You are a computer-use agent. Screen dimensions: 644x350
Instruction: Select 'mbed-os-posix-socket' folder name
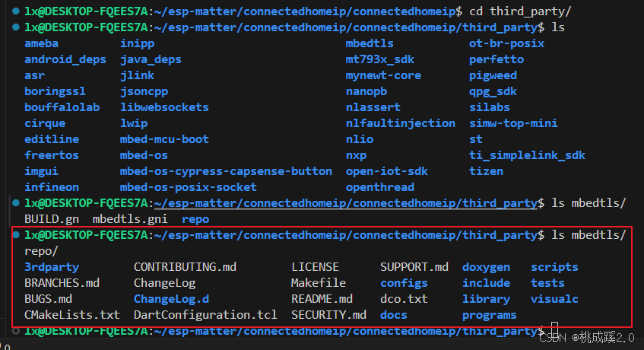[x=189, y=187]
